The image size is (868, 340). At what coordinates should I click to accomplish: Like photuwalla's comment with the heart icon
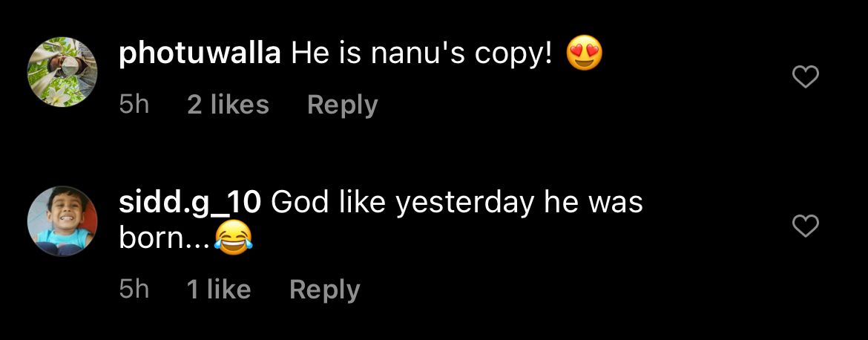tap(806, 77)
